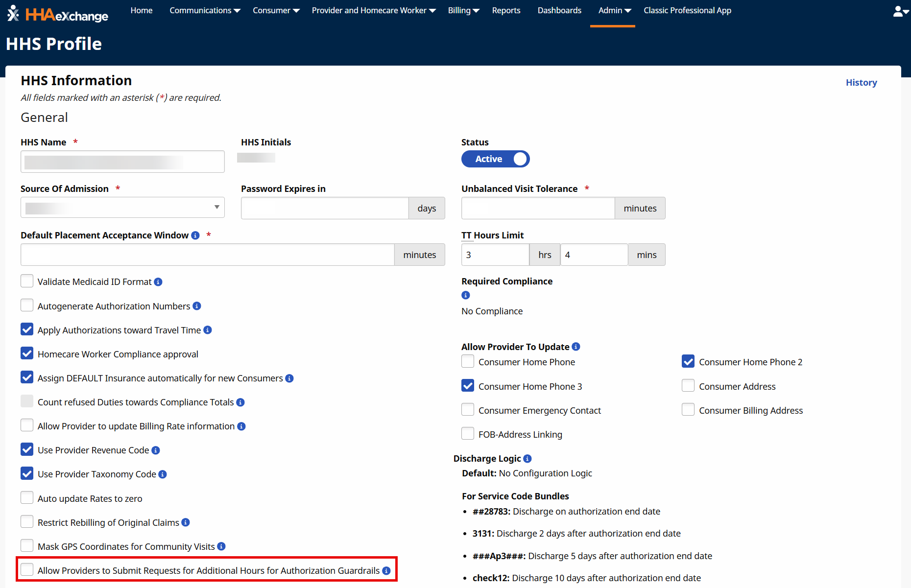This screenshot has width=911, height=588.
Task: Expand the Billing menu dropdown
Action: click(x=463, y=11)
